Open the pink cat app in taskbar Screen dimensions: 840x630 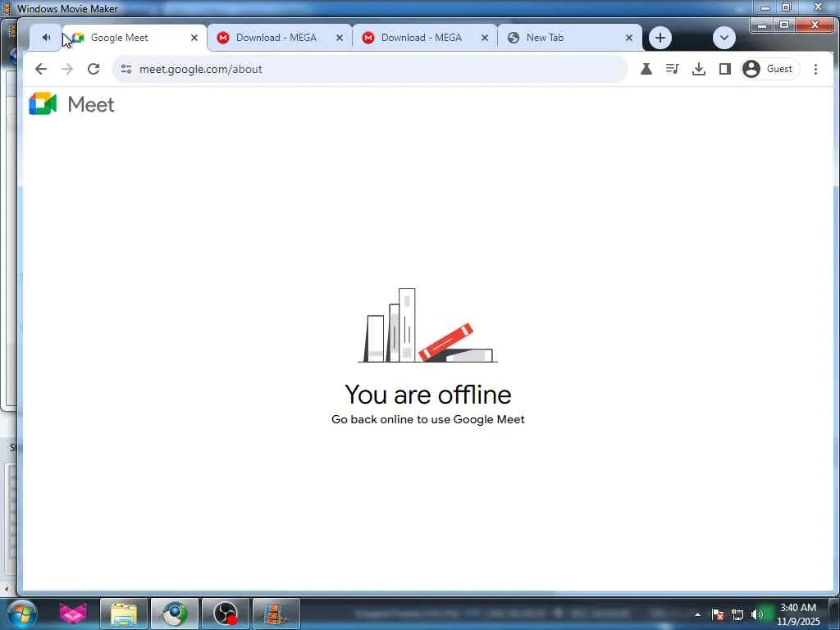[x=73, y=614]
